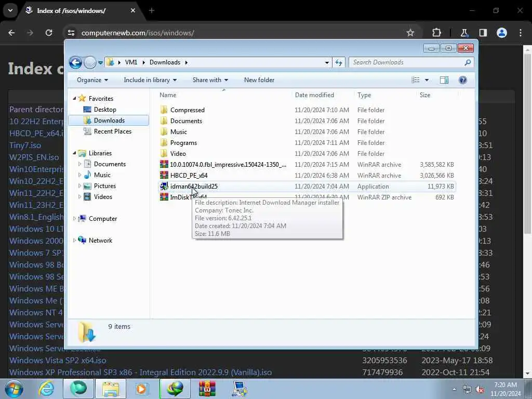
Task: Click the search magnifier icon in Explorer
Action: (x=468, y=62)
